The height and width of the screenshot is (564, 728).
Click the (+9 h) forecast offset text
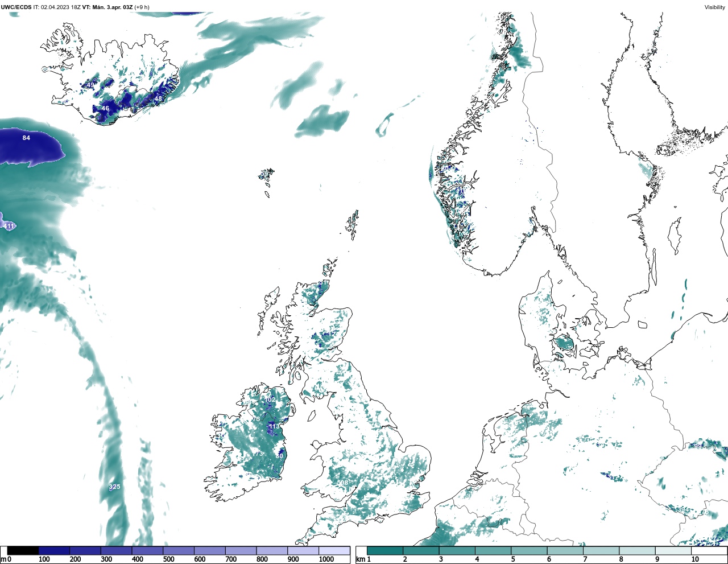point(142,7)
